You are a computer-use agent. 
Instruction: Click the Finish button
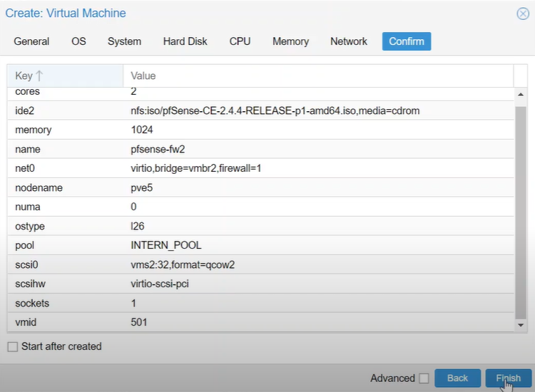tap(509, 378)
